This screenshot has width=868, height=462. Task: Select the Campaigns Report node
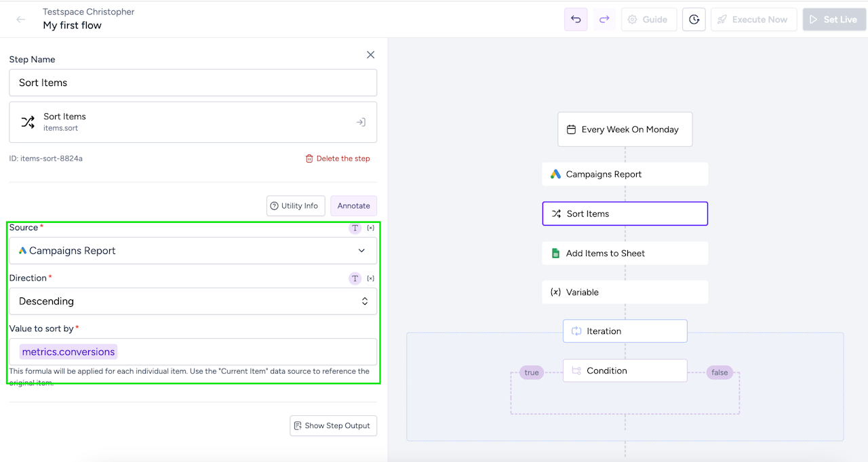(x=625, y=174)
